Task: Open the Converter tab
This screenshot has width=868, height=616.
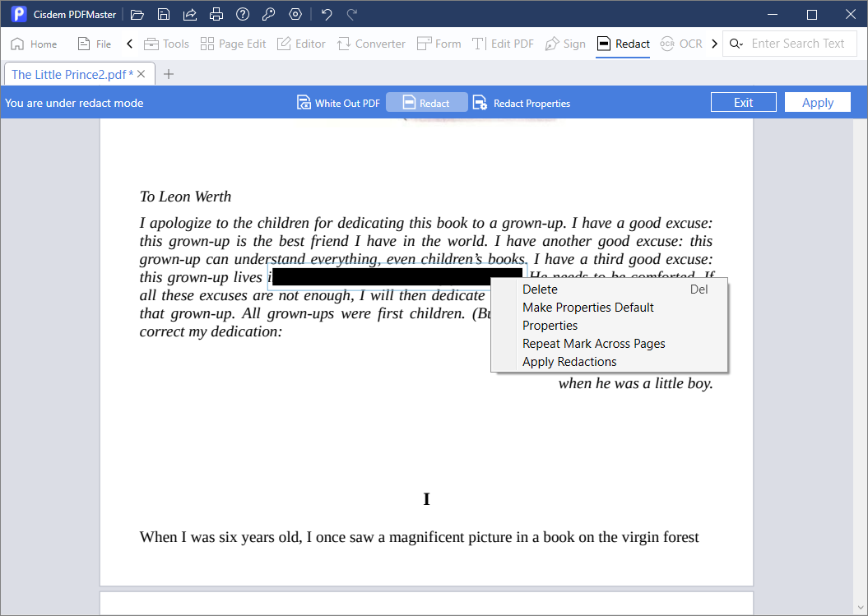Action: click(x=371, y=44)
